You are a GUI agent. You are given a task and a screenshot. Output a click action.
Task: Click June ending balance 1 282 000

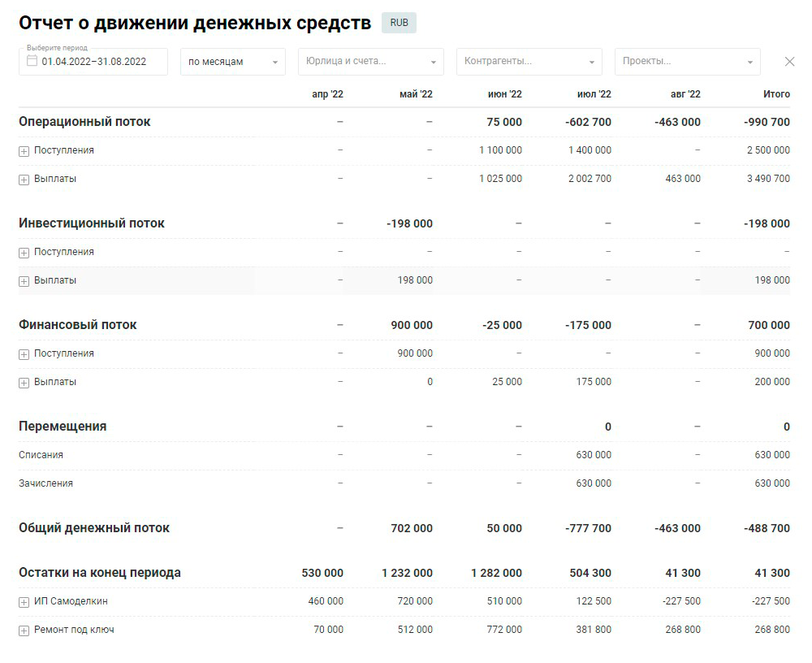point(497,574)
